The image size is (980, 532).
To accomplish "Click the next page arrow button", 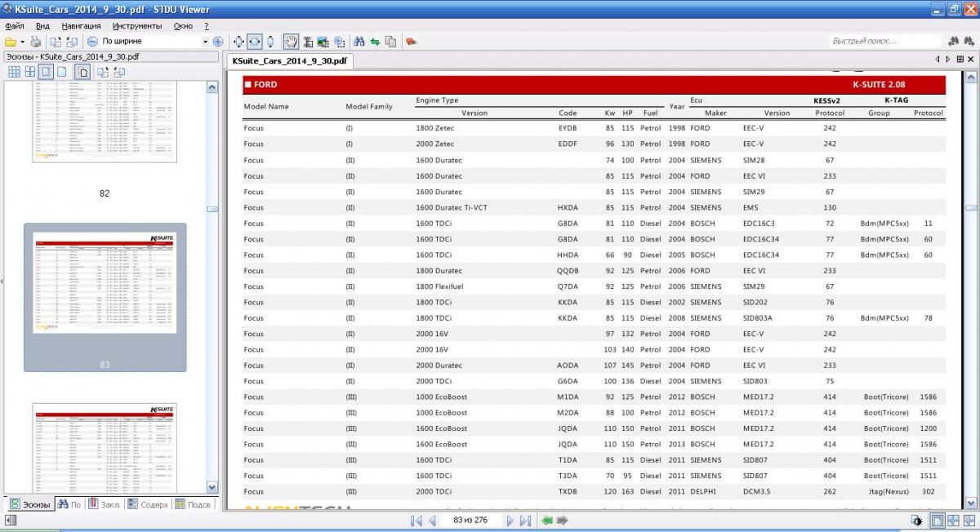I will [x=510, y=521].
